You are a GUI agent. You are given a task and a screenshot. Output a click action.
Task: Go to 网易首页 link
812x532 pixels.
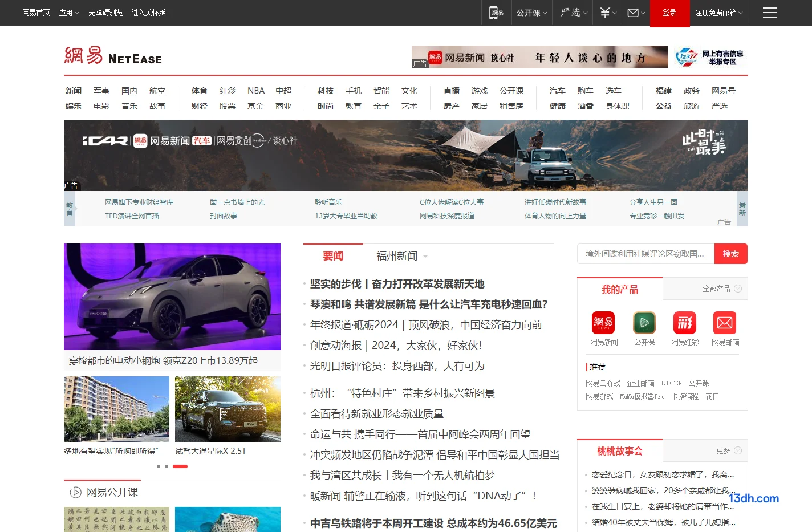36,13
